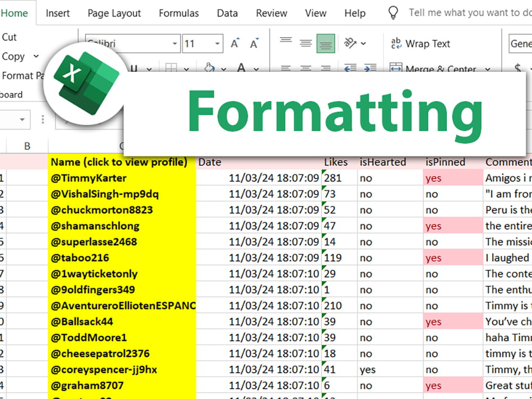532x399 pixels.
Task: Click the Name (click to view profile) header cell
Action: pos(122,162)
